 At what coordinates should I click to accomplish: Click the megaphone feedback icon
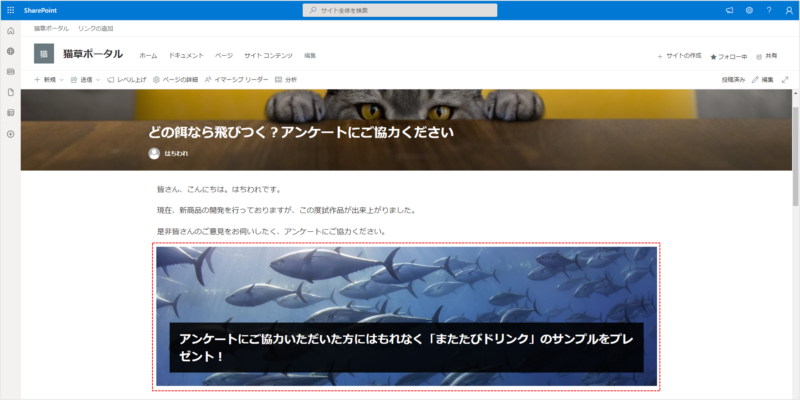pyautogui.click(x=729, y=10)
